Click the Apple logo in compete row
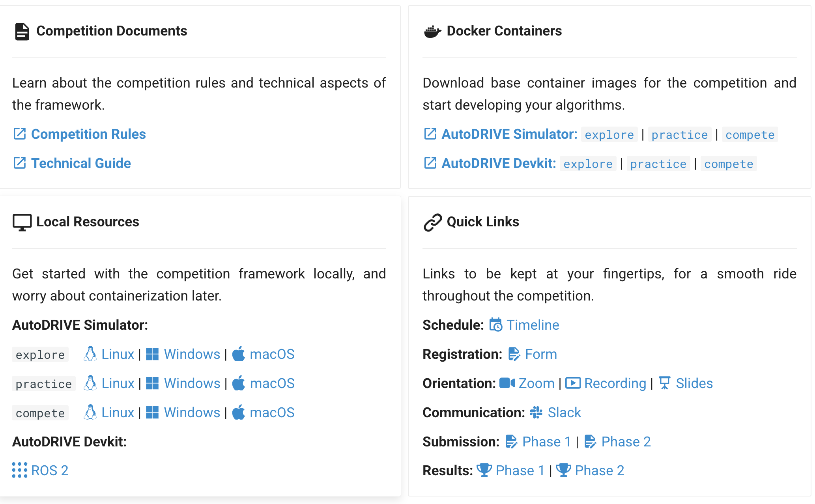Image resolution: width=815 pixels, height=504 pixels. [x=239, y=413]
